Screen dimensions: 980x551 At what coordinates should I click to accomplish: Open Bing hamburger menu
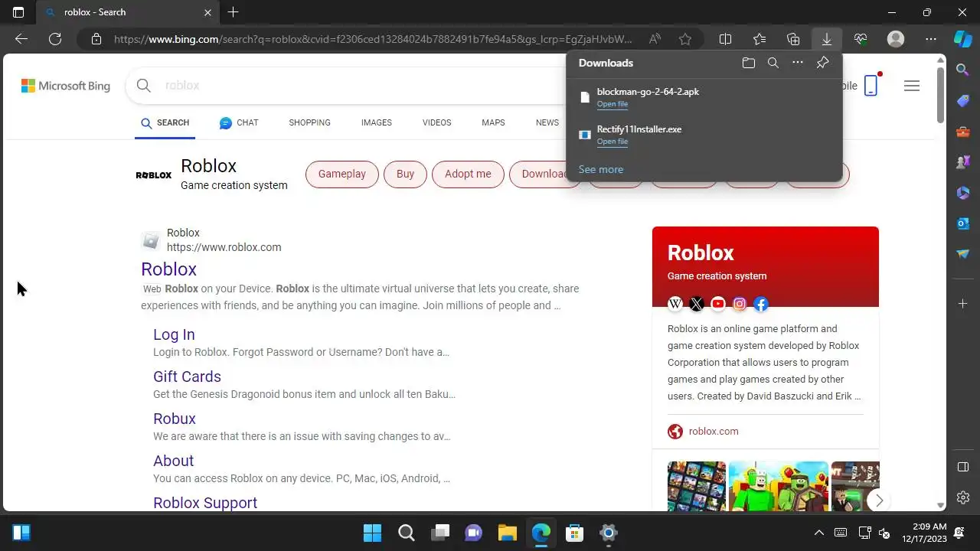click(911, 86)
